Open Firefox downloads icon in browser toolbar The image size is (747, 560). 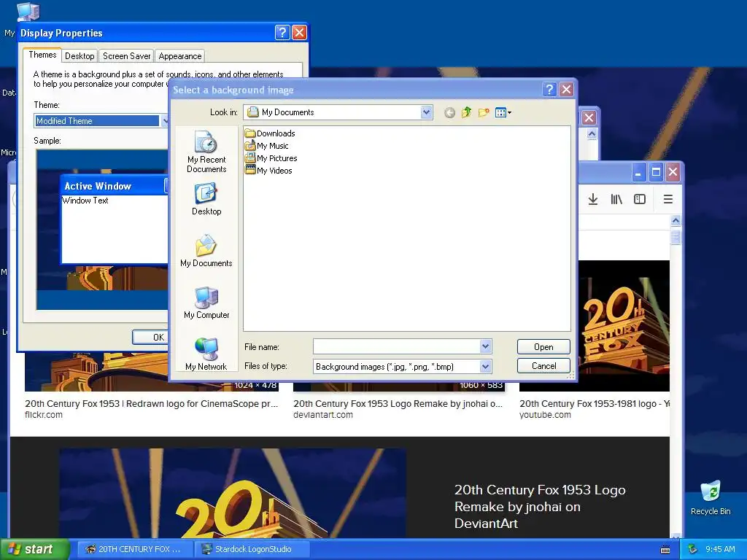coord(592,199)
